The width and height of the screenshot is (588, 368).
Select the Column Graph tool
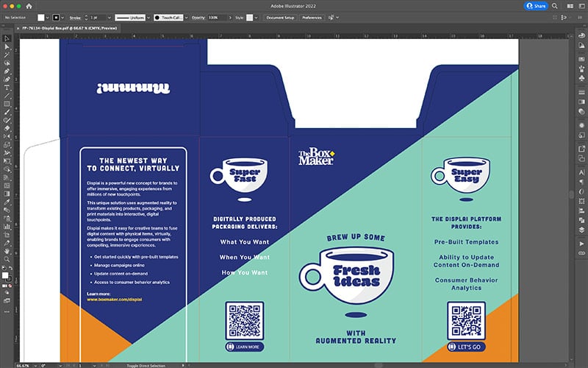point(7,227)
